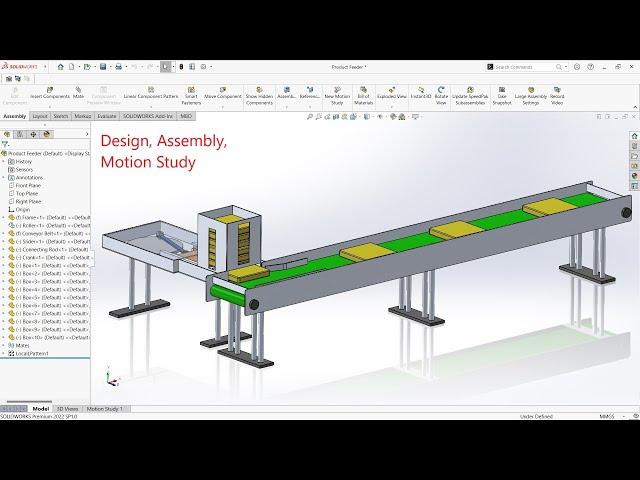
Task: Open the SOLIDWORKS logo menu arrow
Action: coord(45,67)
